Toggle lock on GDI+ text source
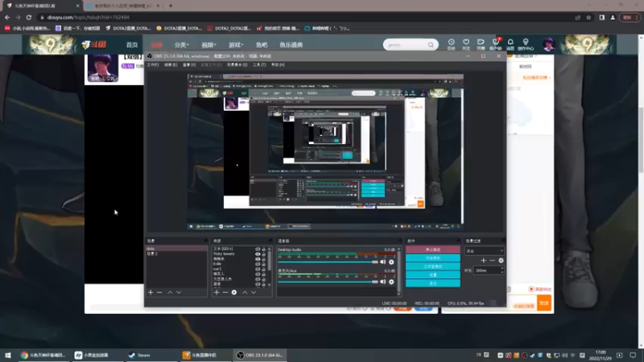 click(264, 249)
